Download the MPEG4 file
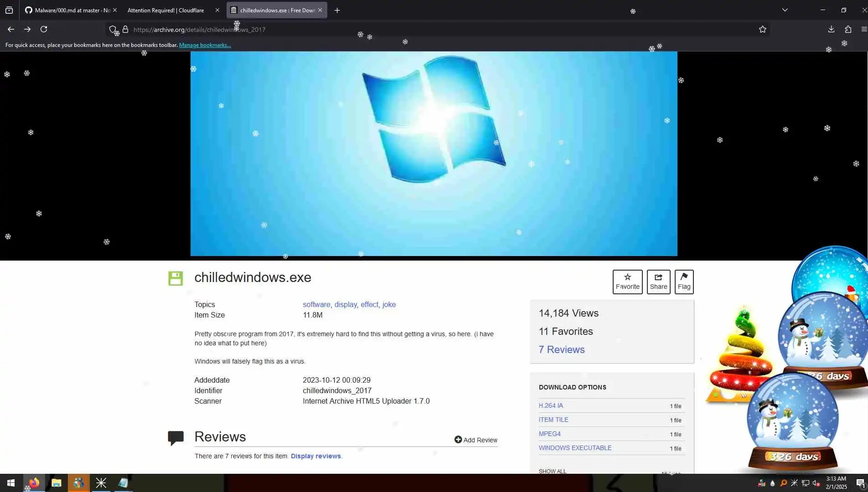868x492 pixels. click(550, 434)
